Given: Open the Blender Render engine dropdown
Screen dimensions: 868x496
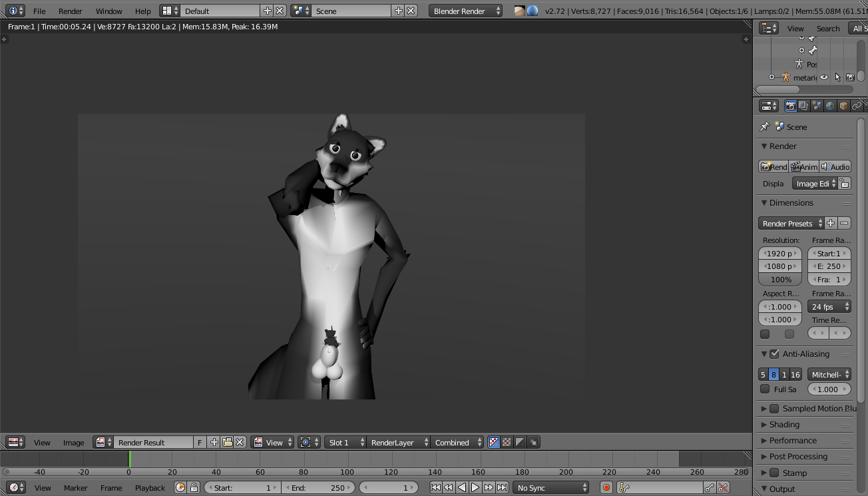Looking at the screenshot, I should (466, 11).
